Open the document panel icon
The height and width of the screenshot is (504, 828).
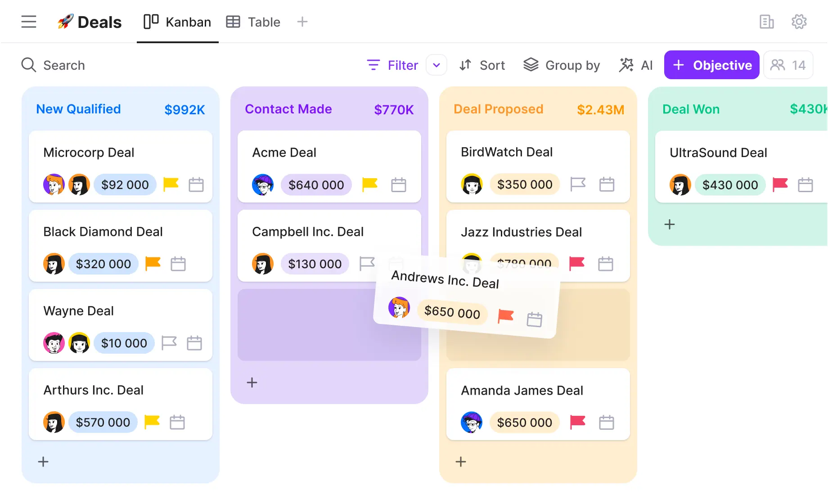tap(766, 22)
